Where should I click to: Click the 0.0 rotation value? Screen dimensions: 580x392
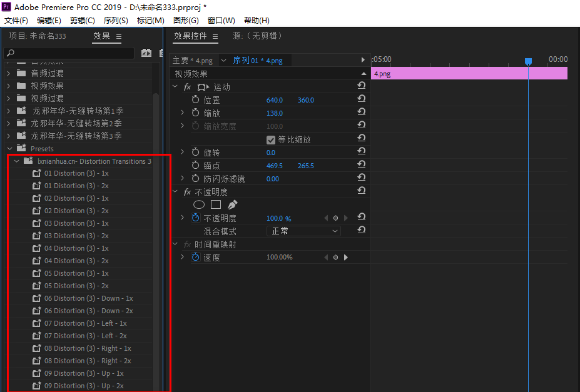point(271,153)
